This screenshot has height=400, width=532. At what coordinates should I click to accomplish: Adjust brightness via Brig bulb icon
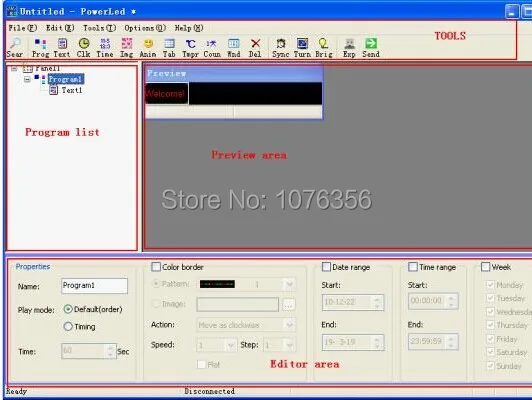(323, 47)
